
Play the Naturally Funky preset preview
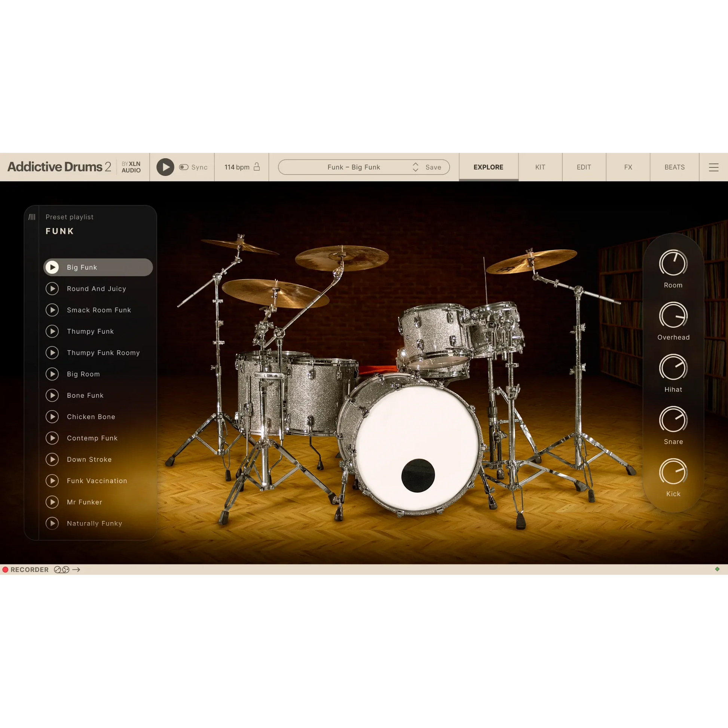coord(52,523)
